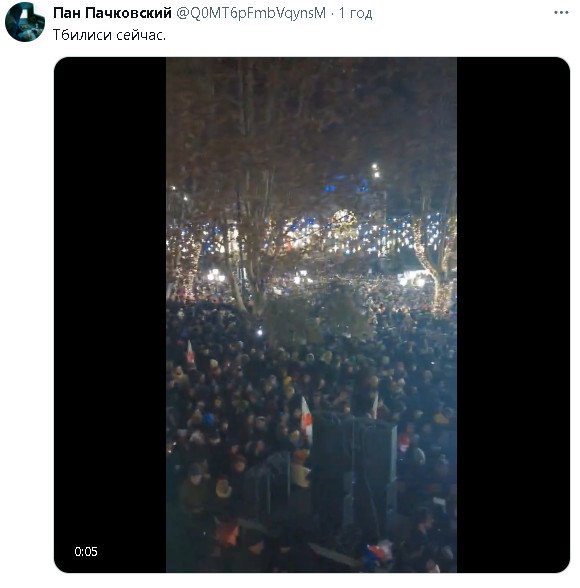580x588 pixels.
Task: Click the dark speaker stand in the video foreground
Action: pos(354,469)
